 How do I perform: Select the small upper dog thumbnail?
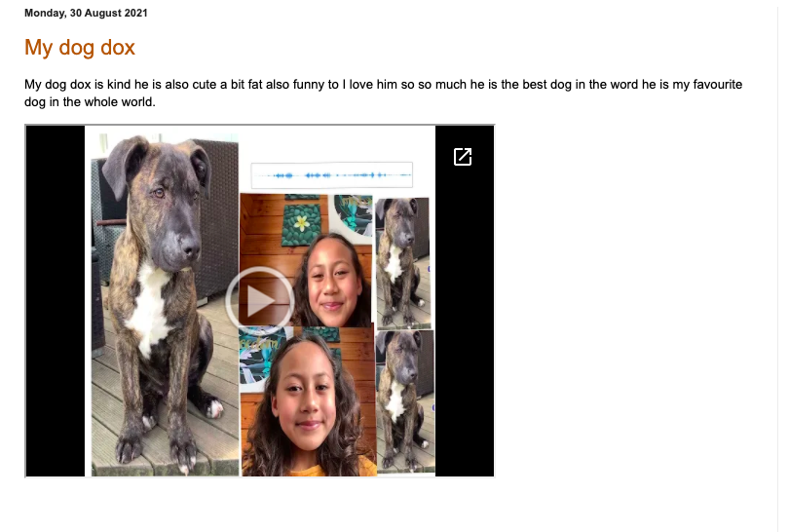[x=402, y=262]
